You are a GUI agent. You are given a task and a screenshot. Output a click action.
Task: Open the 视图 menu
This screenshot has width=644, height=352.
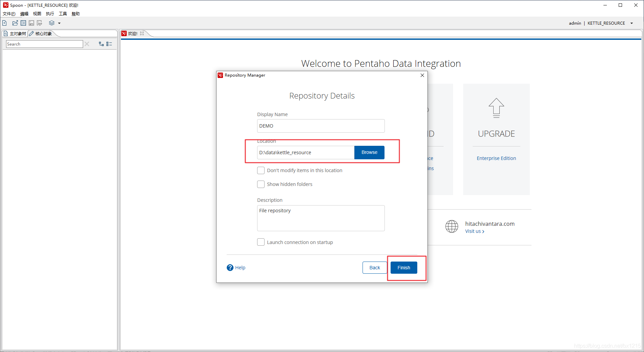click(x=37, y=14)
